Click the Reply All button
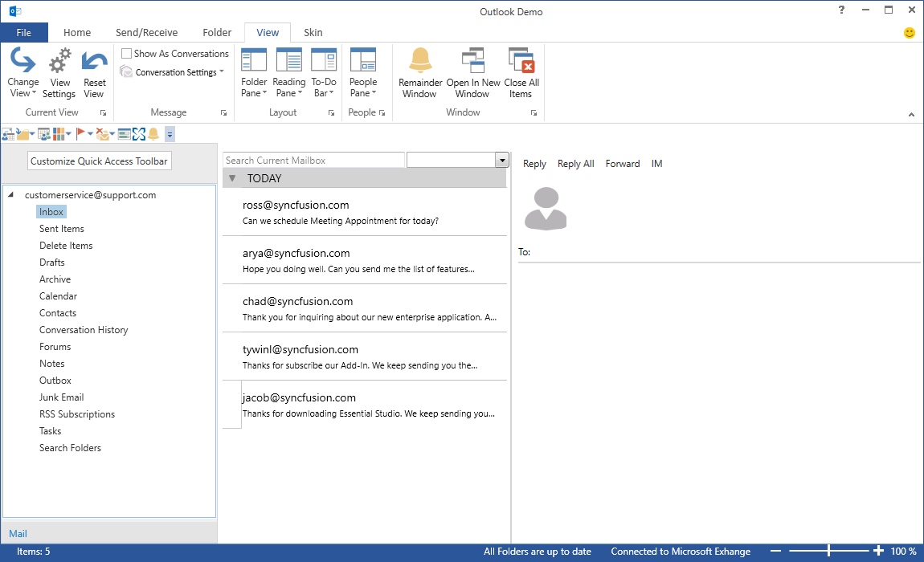Image resolution: width=924 pixels, height=562 pixels. point(575,163)
